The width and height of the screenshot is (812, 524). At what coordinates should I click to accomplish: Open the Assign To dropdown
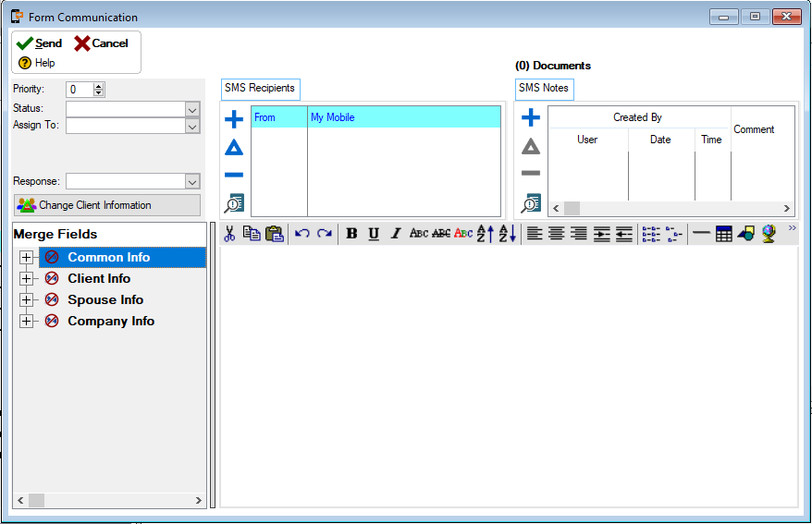(x=192, y=126)
